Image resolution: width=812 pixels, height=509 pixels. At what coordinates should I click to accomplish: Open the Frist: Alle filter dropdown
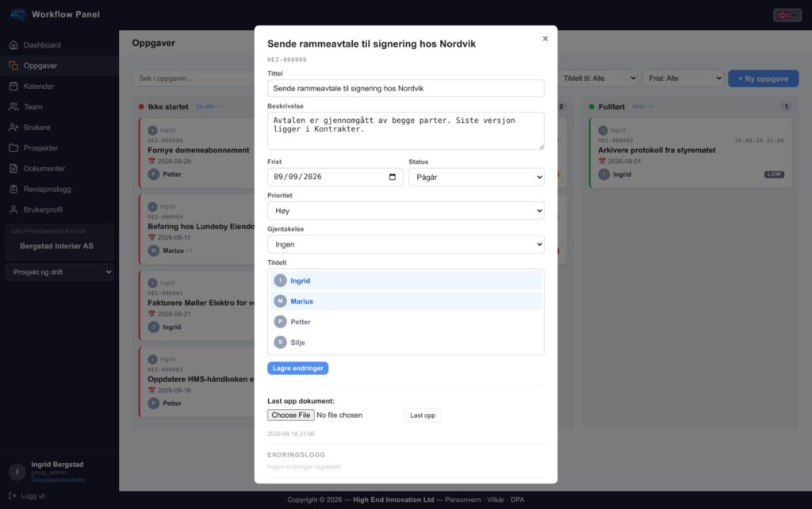(683, 78)
